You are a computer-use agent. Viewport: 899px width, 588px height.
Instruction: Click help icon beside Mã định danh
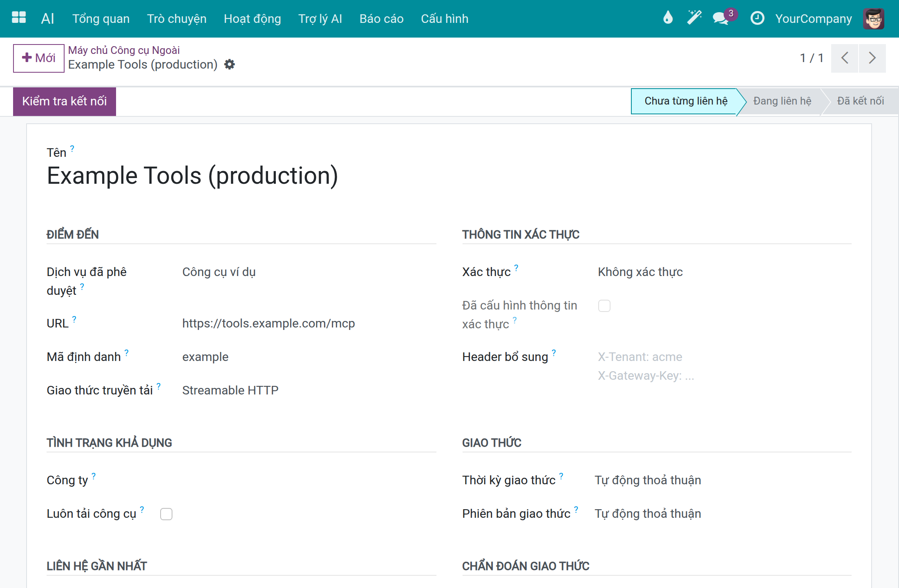[x=126, y=352]
